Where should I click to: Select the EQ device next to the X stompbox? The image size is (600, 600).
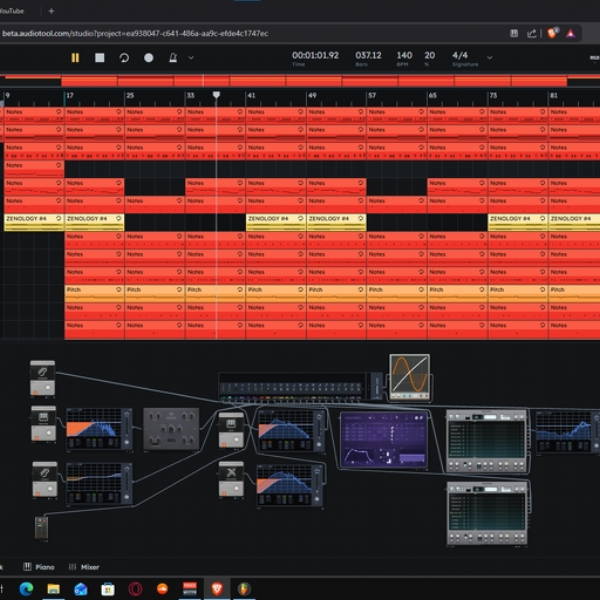pos(290,485)
